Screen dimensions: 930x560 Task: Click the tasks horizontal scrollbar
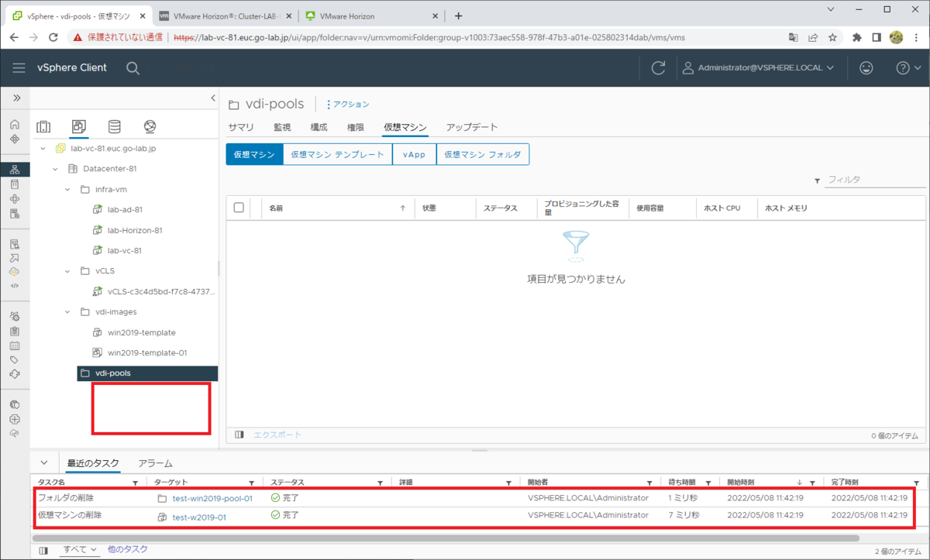[x=446, y=538]
